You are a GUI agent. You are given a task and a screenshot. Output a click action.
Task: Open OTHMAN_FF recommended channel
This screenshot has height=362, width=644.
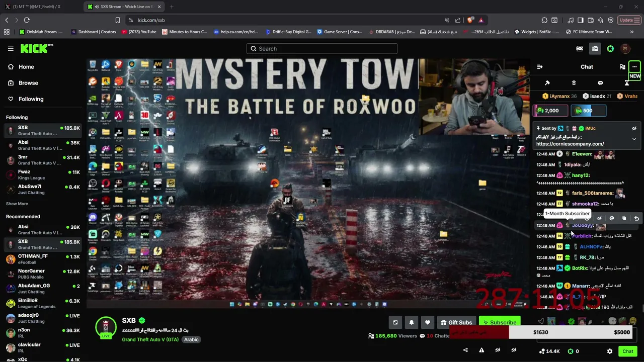43,259
